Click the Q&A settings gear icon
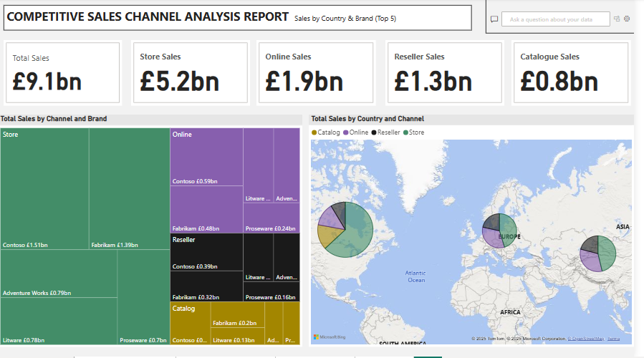Viewport: 644px width, 358px height. (628, 19)
